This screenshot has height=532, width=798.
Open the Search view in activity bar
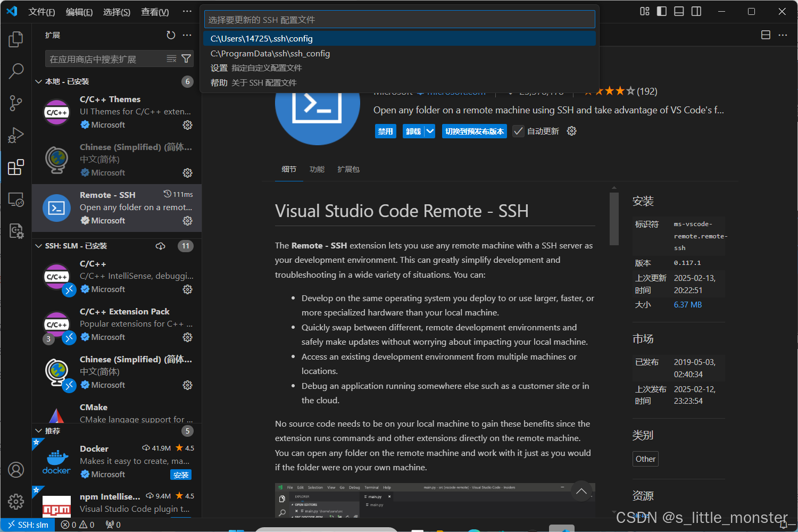coord(16,71)
